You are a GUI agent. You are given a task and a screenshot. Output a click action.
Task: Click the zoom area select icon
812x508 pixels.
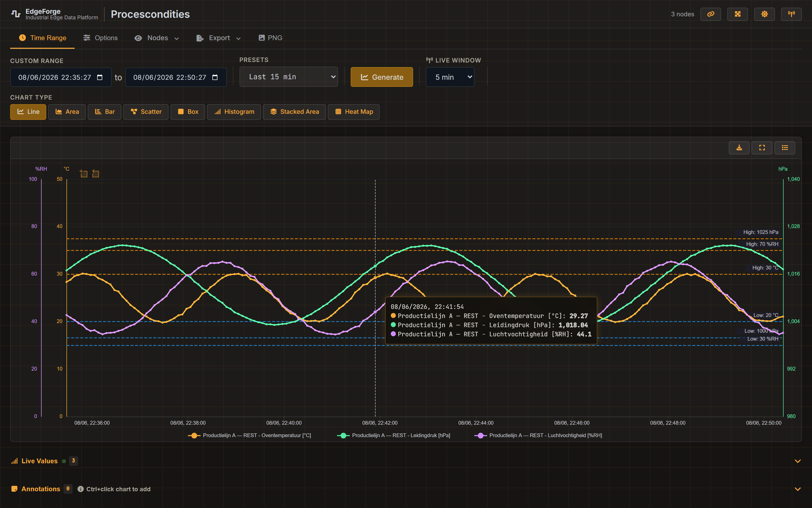tap(83, 173)
